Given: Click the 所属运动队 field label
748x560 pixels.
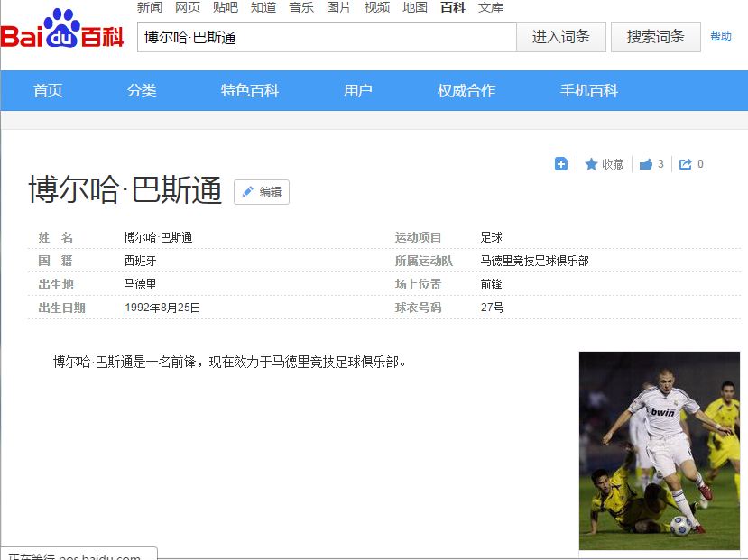Looking at the screenshot, I should click(x=423, y=261).
